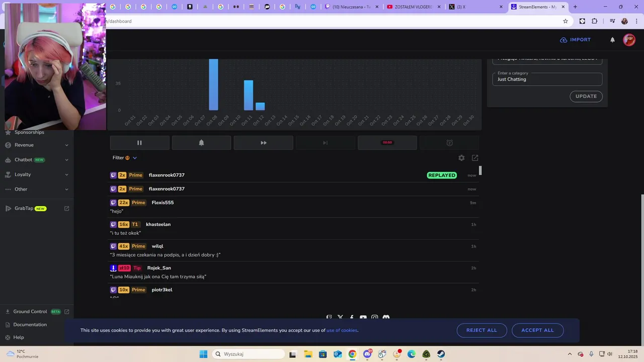Click REJECT ALL cookies
The height and width of the screenshot is (362, 644).
[481, 330]
